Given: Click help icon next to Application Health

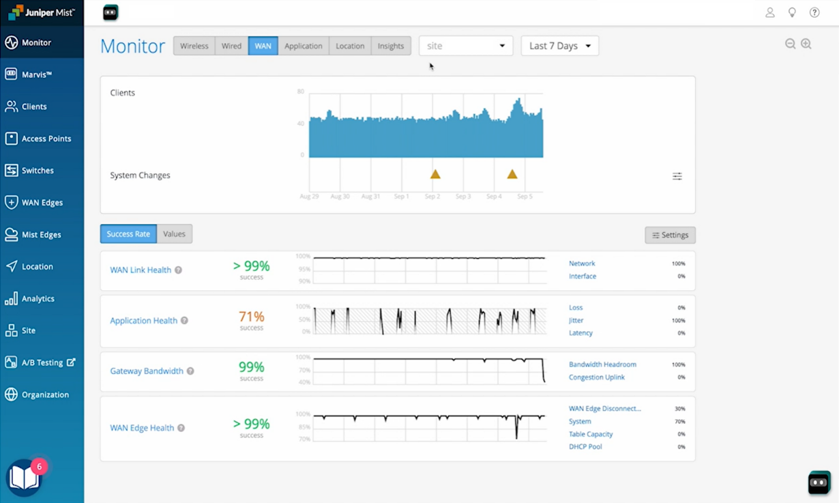Looking at the screenshot, I should [x=184, y=321].
